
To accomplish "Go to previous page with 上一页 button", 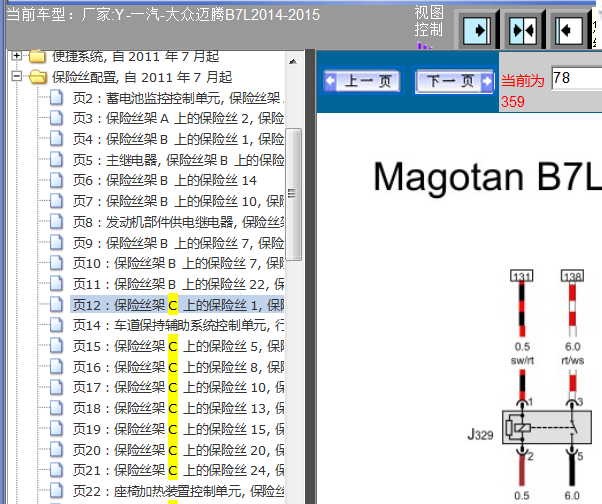I will 361,81.
